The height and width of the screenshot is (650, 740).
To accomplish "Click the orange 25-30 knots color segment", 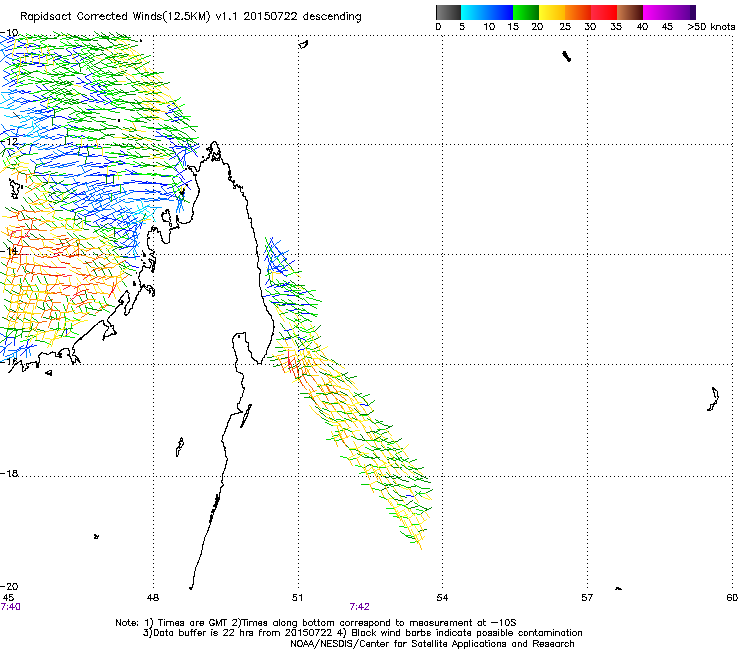I will 578,12.
